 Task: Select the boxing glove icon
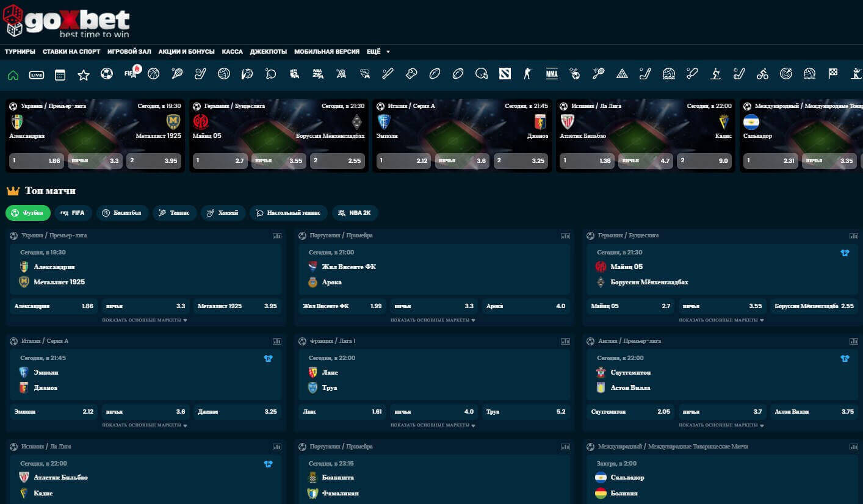click(x=411, y=74)
